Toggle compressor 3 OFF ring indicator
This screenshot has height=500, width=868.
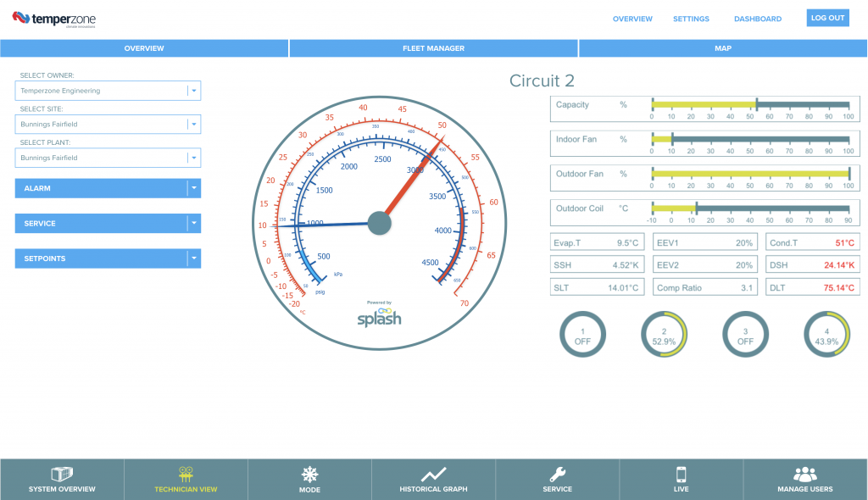pos(746,336)
